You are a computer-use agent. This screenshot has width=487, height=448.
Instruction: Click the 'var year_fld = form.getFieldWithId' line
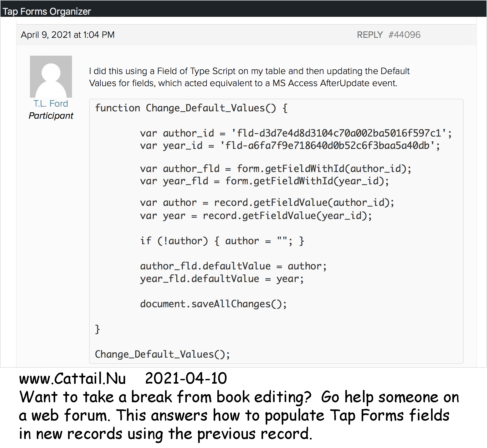(264, 181)
